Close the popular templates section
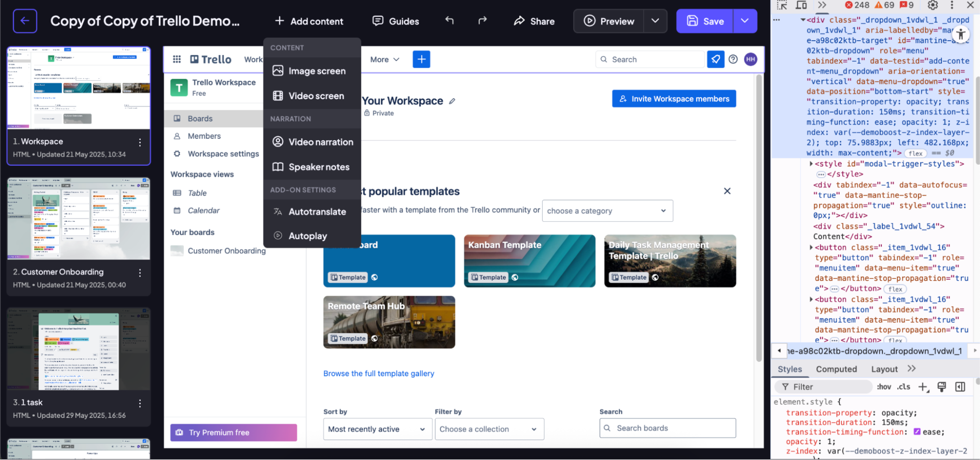Viewport: 980px width, 460px height. click(728, 191)
